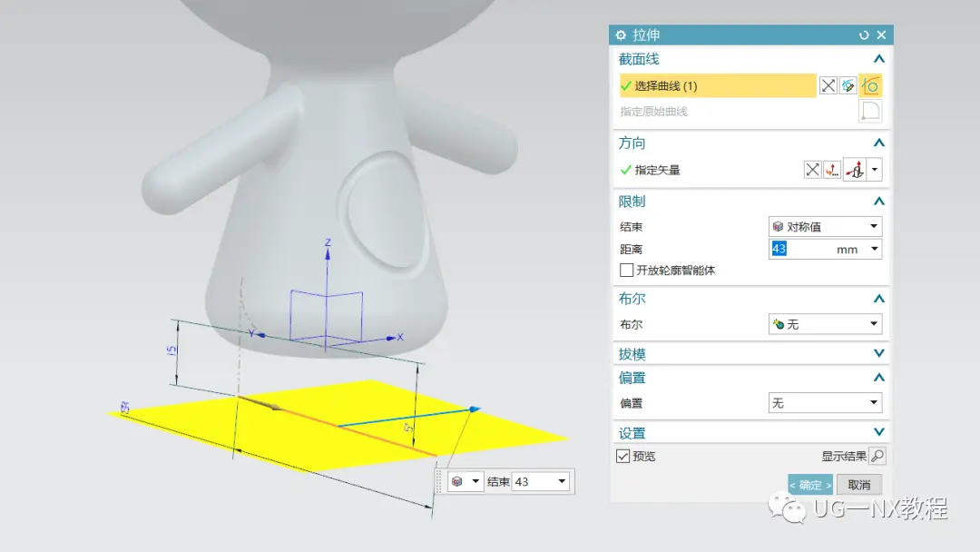Screen dimensions: 980x552
Task: Click the vector type icon in 方向
Action: pyautogui.click(x=855, y=170)
